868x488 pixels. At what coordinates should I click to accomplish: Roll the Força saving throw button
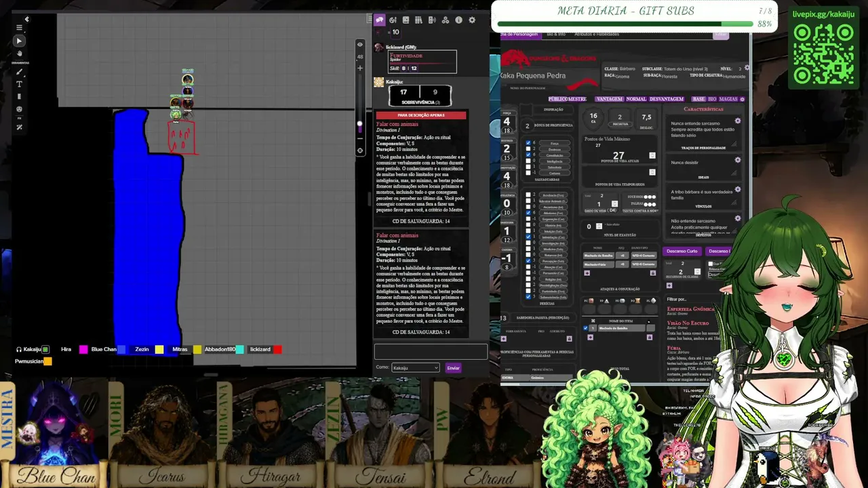tap(555, 144)
